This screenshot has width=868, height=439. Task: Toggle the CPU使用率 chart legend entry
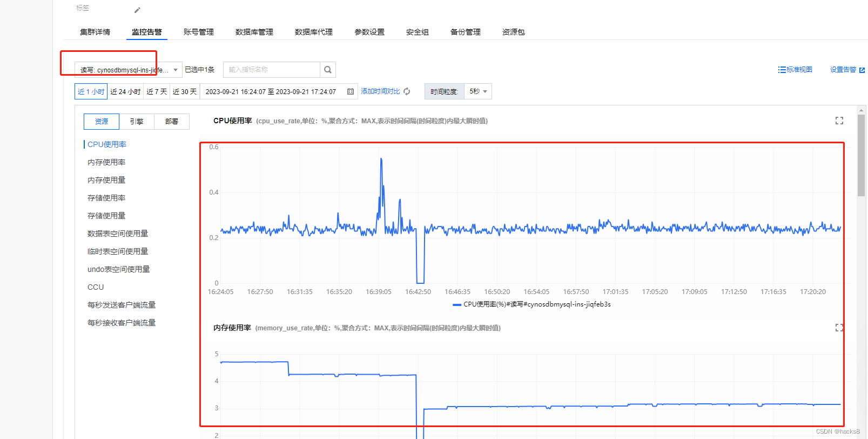531,304
